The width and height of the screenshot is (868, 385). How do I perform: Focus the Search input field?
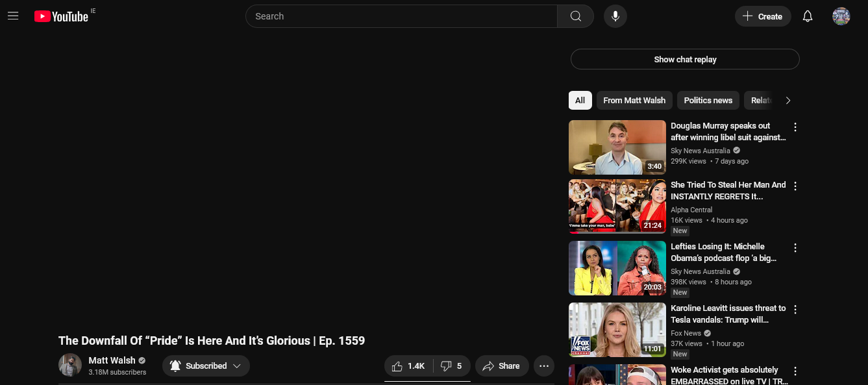point(401,16)
